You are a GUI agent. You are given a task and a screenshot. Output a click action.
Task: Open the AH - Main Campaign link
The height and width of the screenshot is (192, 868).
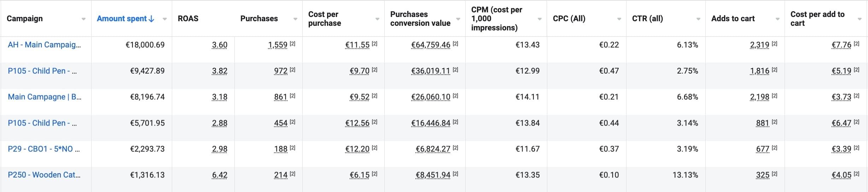pyautogui.click(x=44, y=45)
